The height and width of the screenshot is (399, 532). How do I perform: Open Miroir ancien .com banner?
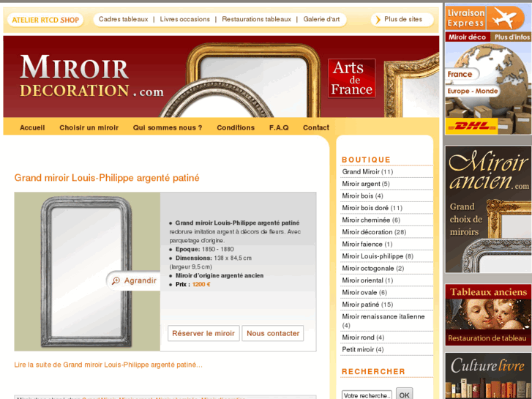pyautogui.click(x=488, y=209)
